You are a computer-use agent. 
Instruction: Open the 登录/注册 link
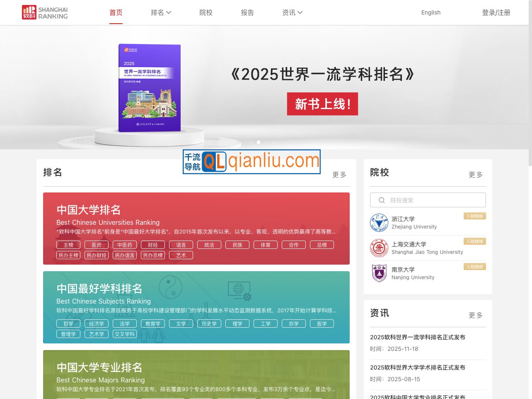point(496,12)
